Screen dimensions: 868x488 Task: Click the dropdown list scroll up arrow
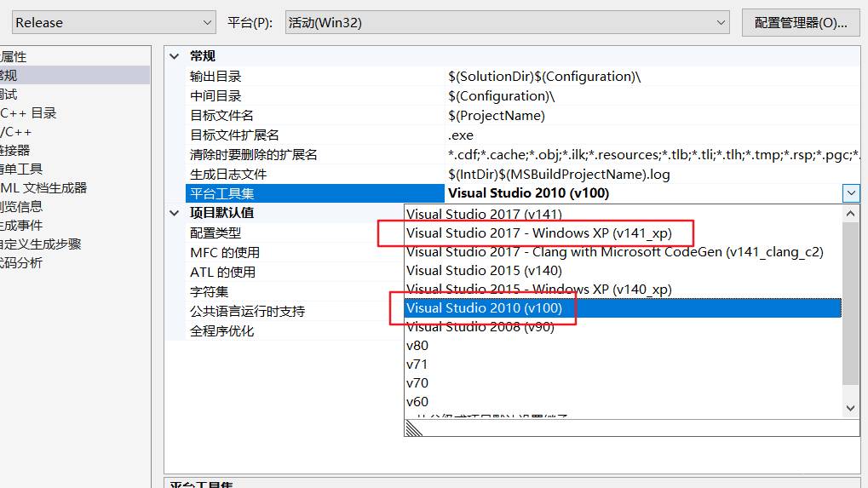click(851, 214)
